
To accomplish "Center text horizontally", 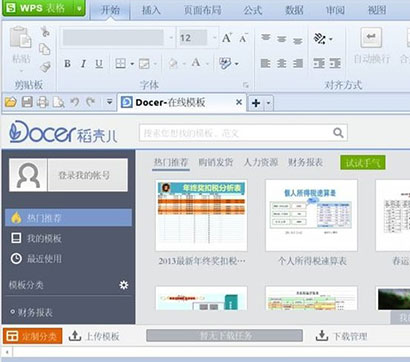I will [282, 63].
